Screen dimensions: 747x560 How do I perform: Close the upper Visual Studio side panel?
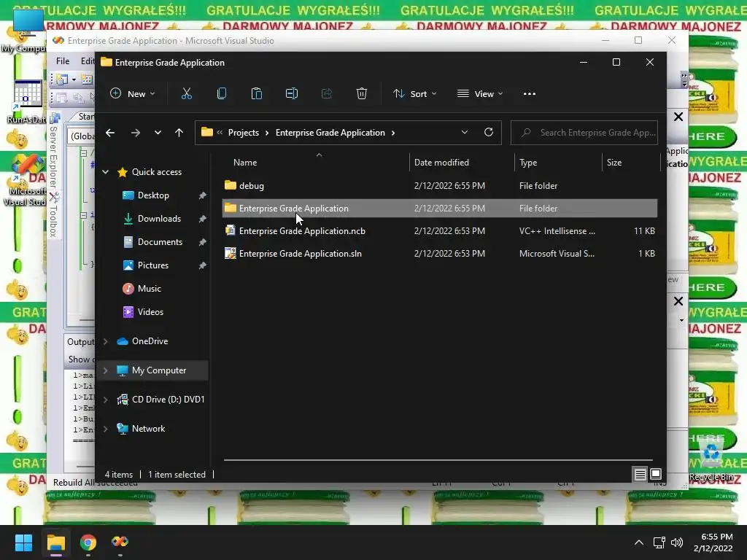[x=678, y=117]
